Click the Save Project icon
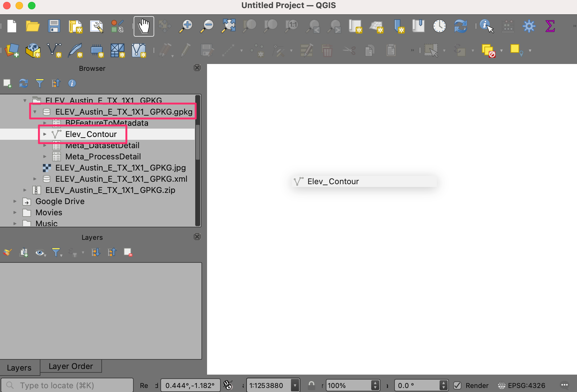 [54, 26]
